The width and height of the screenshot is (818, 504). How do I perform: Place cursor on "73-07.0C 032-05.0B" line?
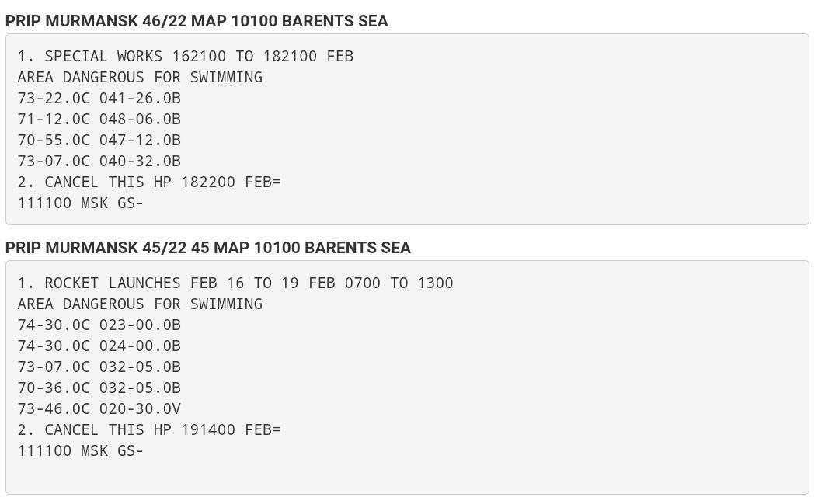99,367
